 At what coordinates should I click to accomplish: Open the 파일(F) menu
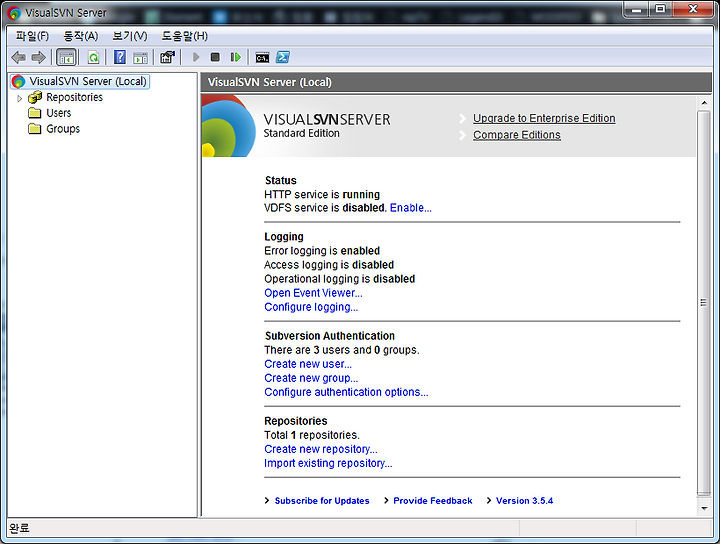tap(32, 36)
